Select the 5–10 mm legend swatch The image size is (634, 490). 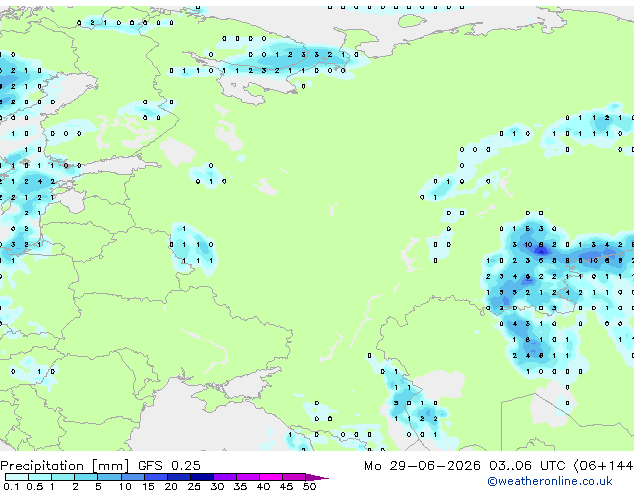pos(109,477)
